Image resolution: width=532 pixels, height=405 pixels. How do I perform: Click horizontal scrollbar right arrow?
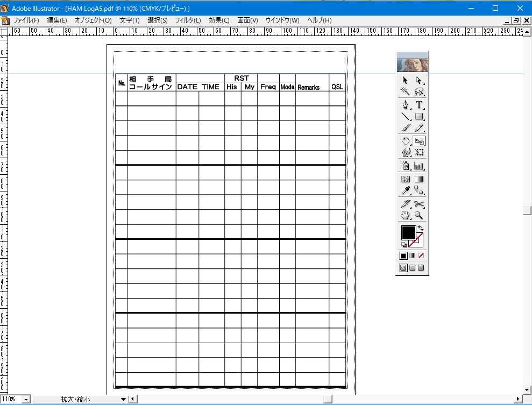[518, 399]
